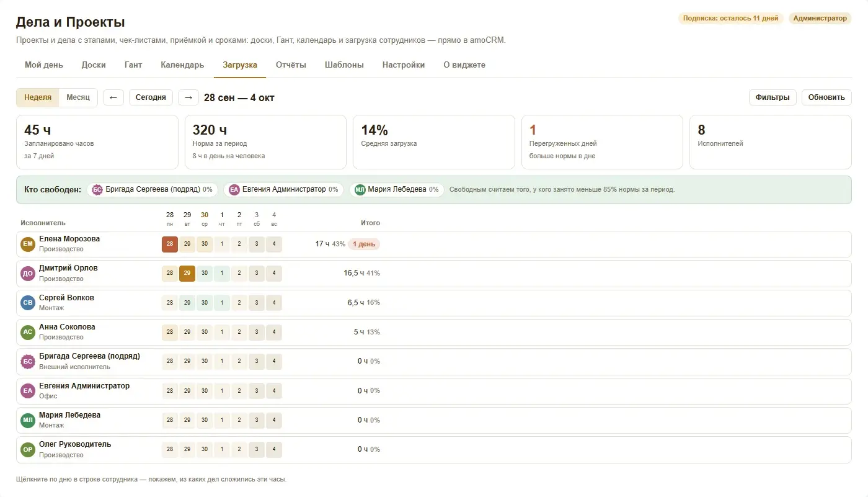Open the Гант tab

[133, 65]
